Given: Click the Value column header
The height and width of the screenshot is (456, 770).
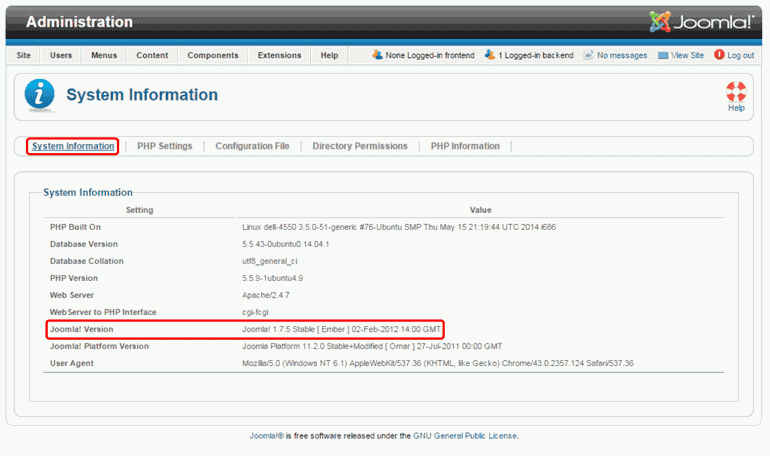Looking at the screenshot, I should [x=480, y=210].
